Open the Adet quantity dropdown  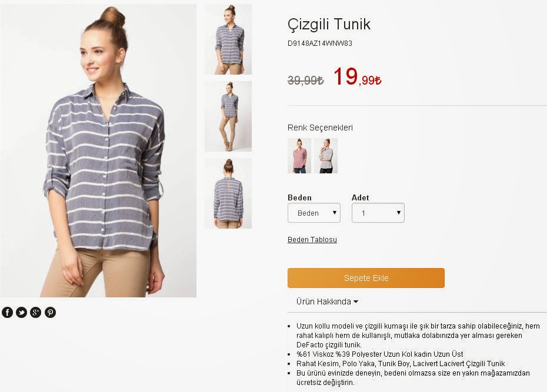[x=378, y=213]
